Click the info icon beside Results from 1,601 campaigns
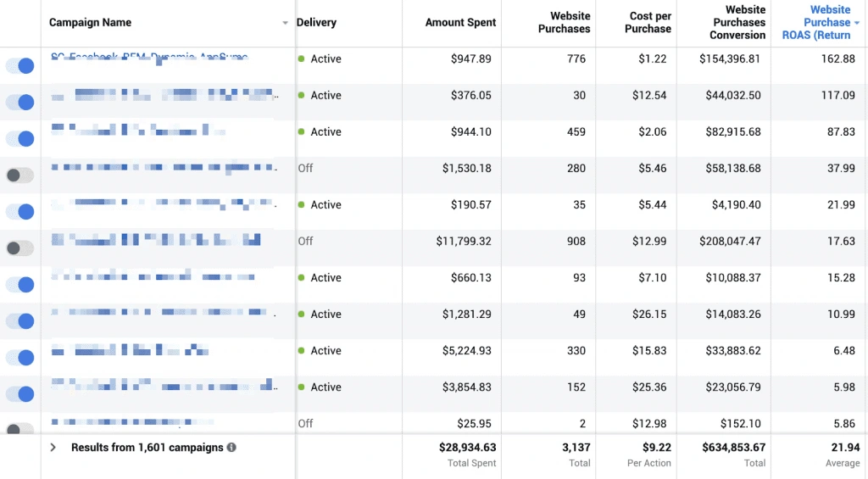Image resolution: width=868 pixels, height=479 pixels. 232,448
